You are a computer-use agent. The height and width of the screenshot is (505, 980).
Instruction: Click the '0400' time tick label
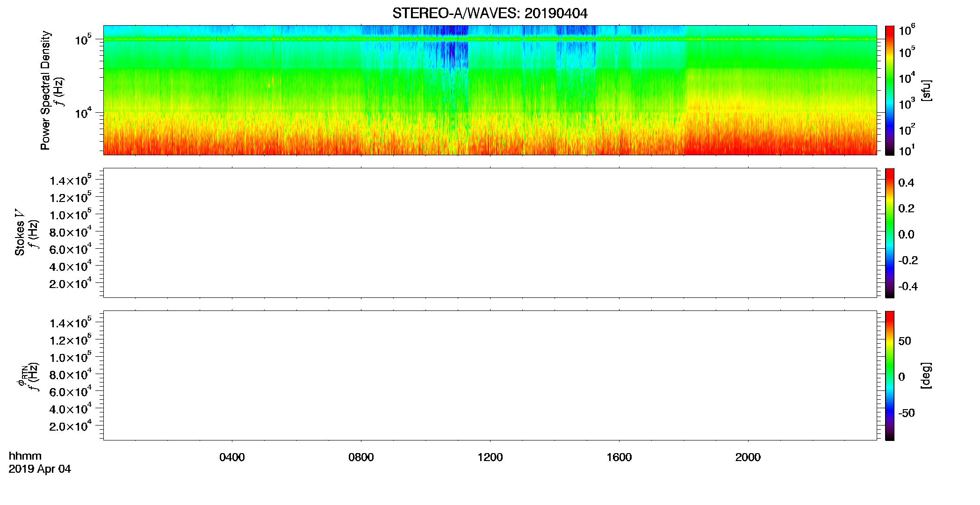(x=232, y=457)
